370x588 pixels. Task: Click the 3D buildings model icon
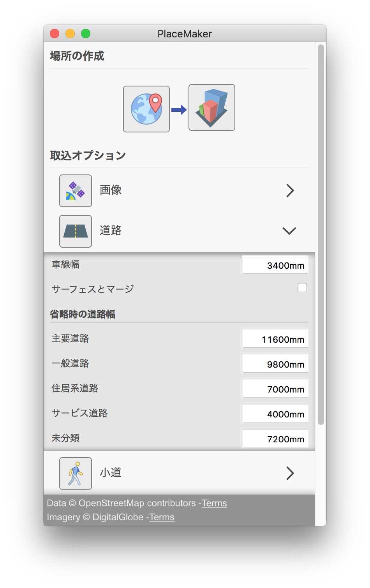(x=212, y=108)
